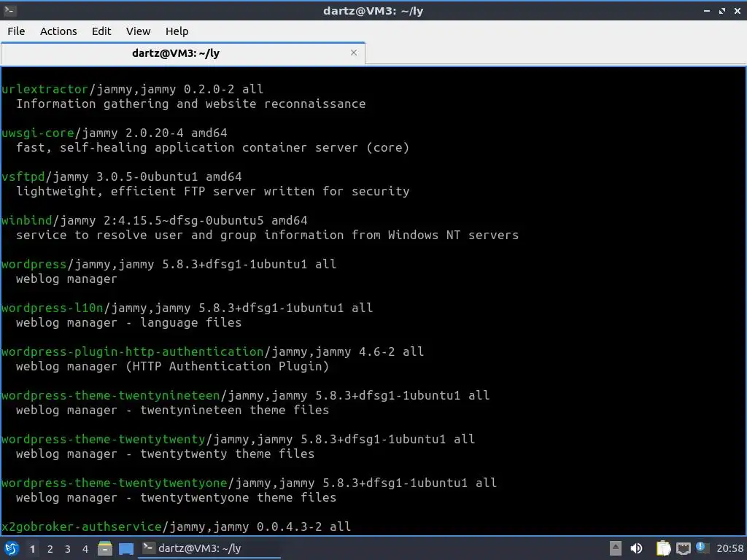The width and height of the screenshot is (747, 560).
Task: Open the Lubuntu application menu
Action: tap(12, 548)
